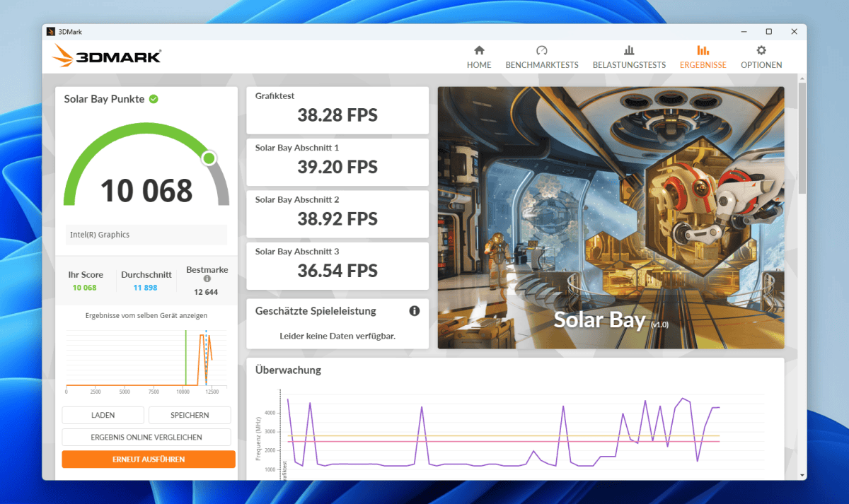Click the info icon under Bestmarke
Screen dimensions: 849x504
tap(207, 279)
